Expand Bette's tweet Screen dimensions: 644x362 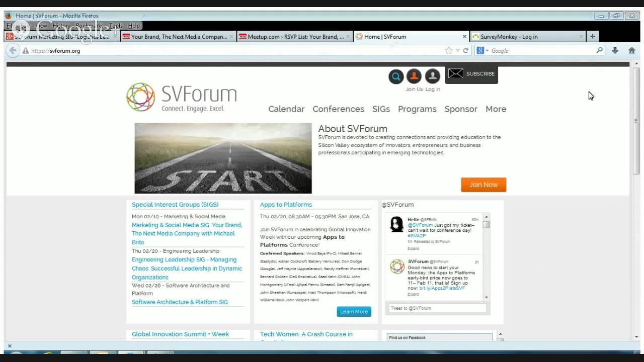(413, 248)
